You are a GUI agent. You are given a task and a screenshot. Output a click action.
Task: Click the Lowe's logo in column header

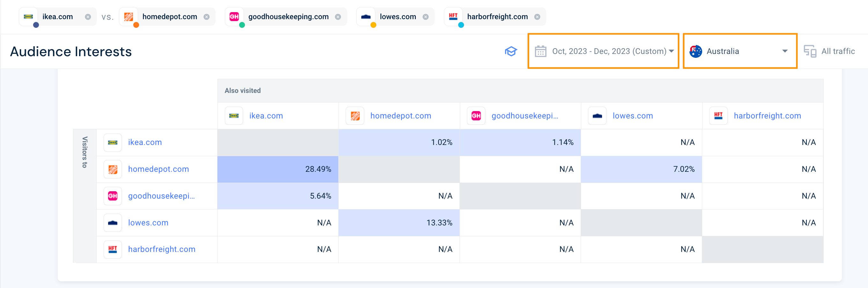coord(597,116)
